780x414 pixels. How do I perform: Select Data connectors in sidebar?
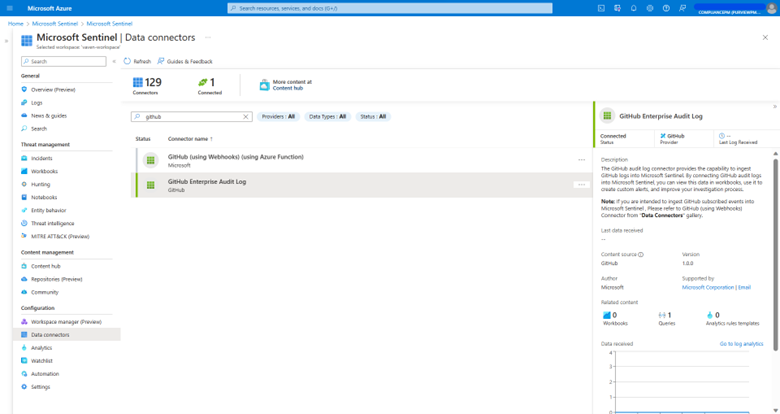(x=67, y=334)
